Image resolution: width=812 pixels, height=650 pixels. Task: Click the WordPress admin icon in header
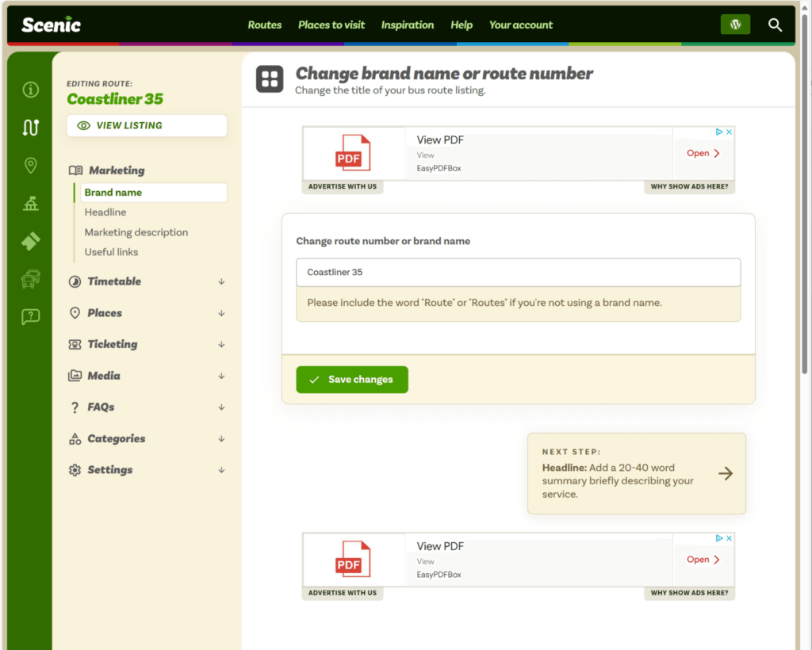tap(735, 25)
